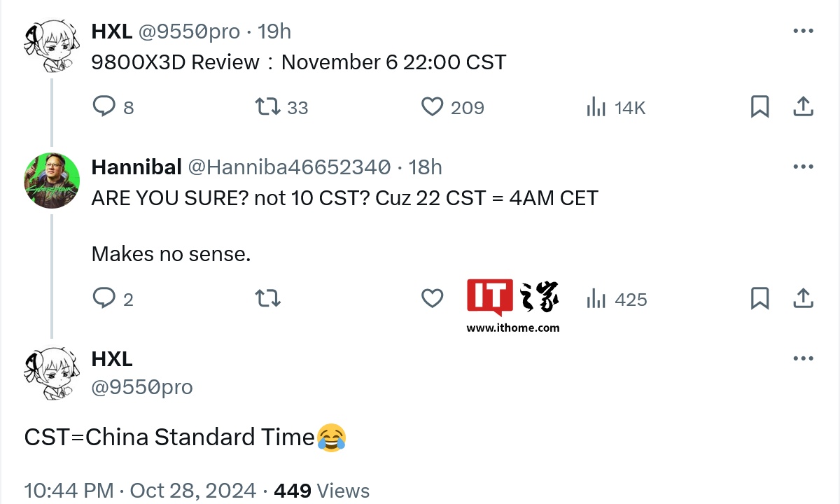Open HXL avatar on the bottom tweet
Screen dimensions: 840x504
52,372
